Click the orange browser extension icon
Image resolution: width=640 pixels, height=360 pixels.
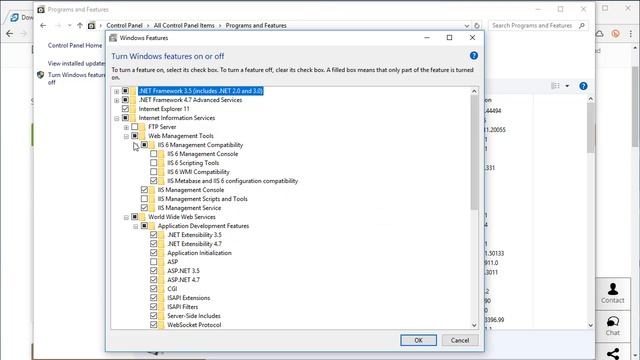click(x=616, y=33)
